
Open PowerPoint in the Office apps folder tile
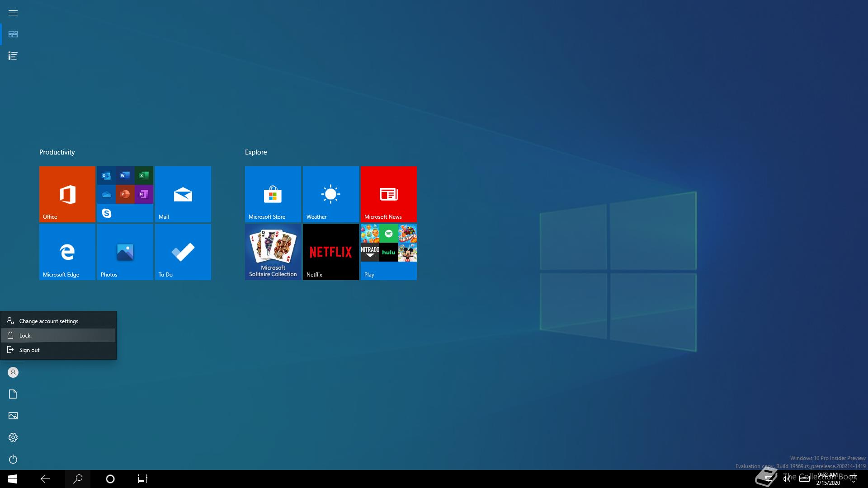click(125, 194)
